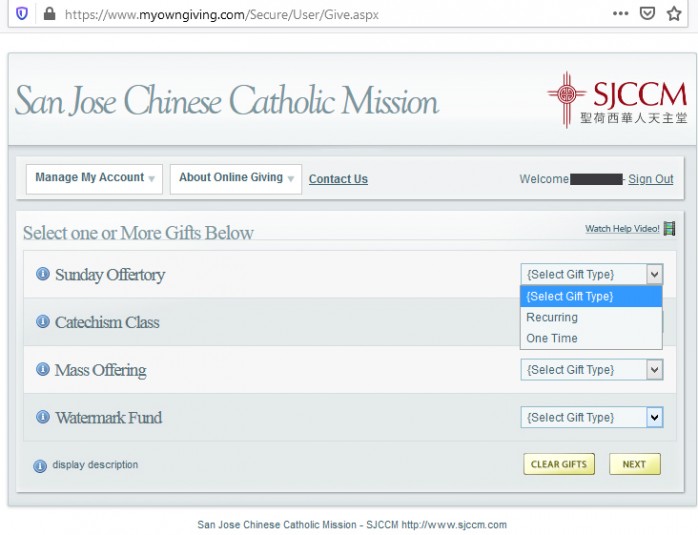
Task: Expand the About Online Giving menu
Action: click(236, 178)
